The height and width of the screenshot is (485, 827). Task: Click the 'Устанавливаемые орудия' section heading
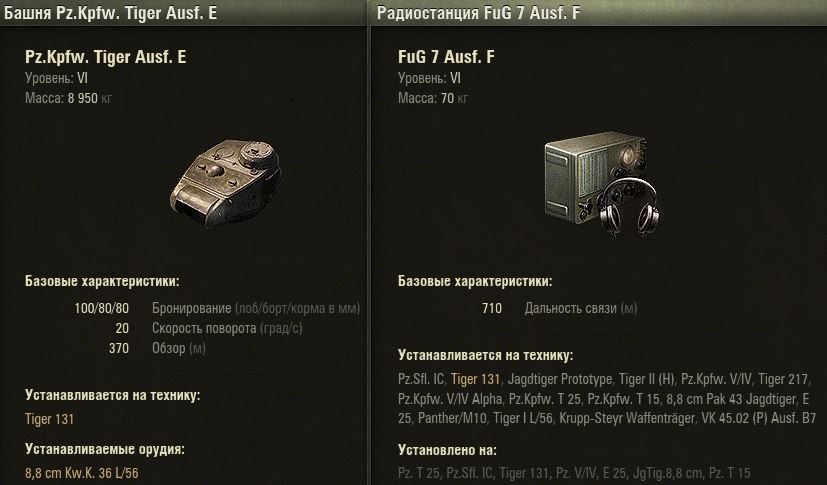(x=104, y=448)
